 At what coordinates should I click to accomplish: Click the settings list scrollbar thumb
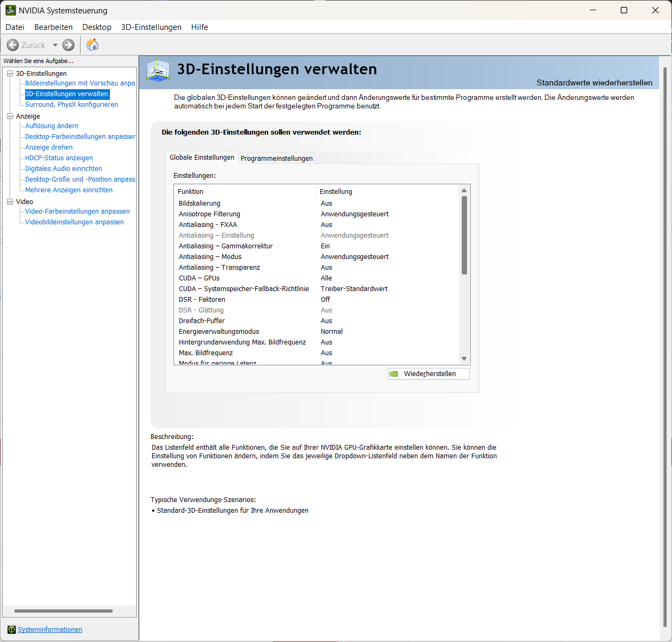(x=464, y=235)
